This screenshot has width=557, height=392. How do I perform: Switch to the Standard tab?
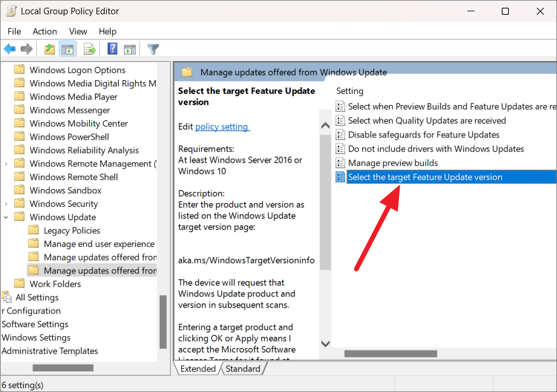[x=243, y=369]
